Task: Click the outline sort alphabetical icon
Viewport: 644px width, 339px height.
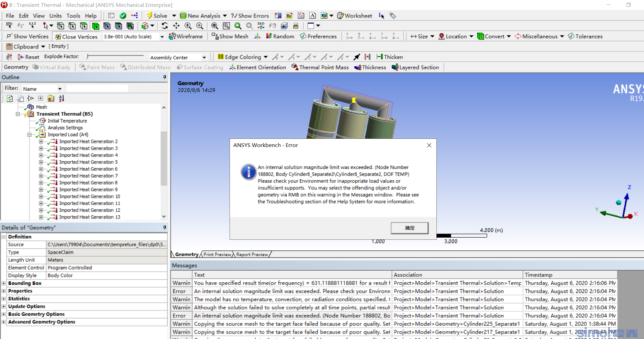Action: (x=62, y=99)
